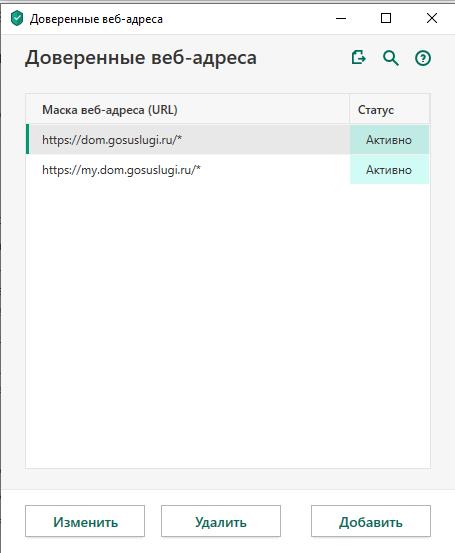Open search with the magnifier icon
455x553 pixels.
click(391, 58)
